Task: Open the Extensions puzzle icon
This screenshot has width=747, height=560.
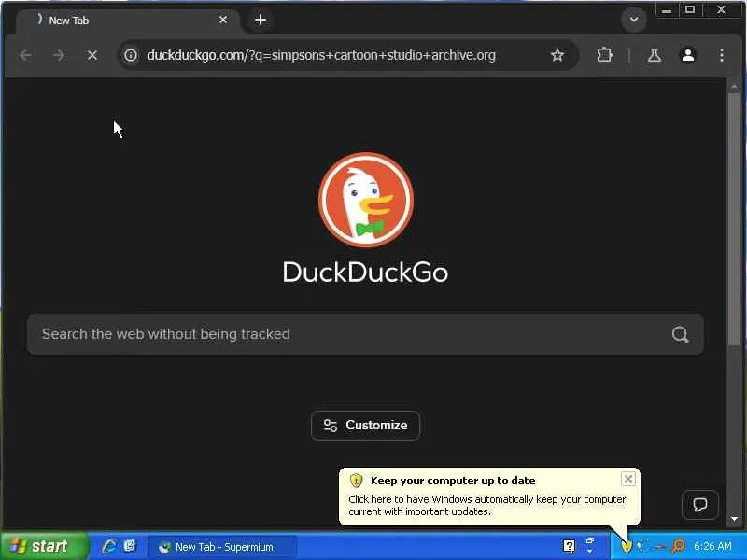Action: pos(604,55)
